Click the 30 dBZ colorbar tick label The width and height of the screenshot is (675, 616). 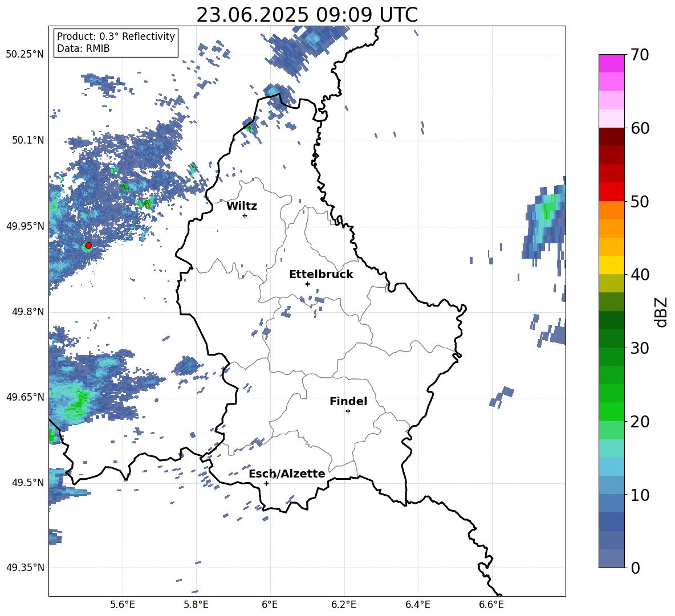[639, 348]
